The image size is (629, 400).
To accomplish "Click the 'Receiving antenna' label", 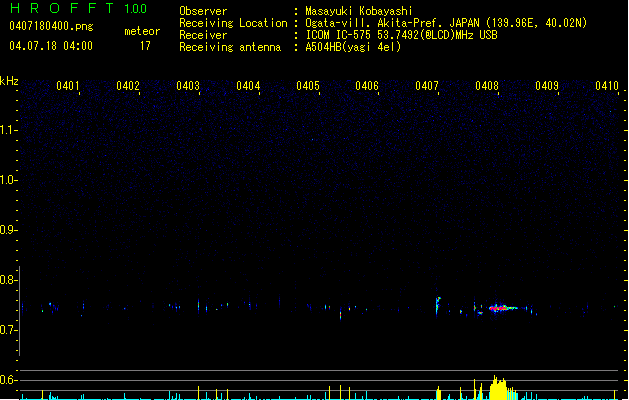I will 230,47.
